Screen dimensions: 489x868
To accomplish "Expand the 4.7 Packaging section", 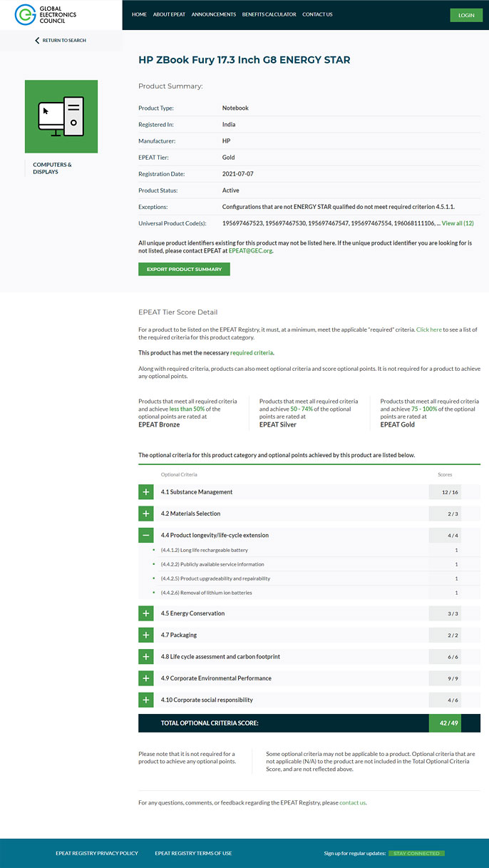I will tap(145, 635).
